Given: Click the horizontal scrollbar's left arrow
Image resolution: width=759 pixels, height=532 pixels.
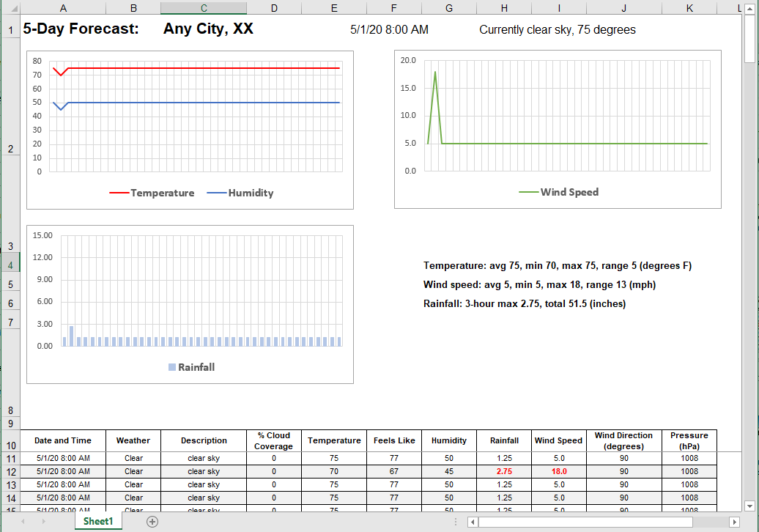Looking at the screenshot, I should click(473, 520).
